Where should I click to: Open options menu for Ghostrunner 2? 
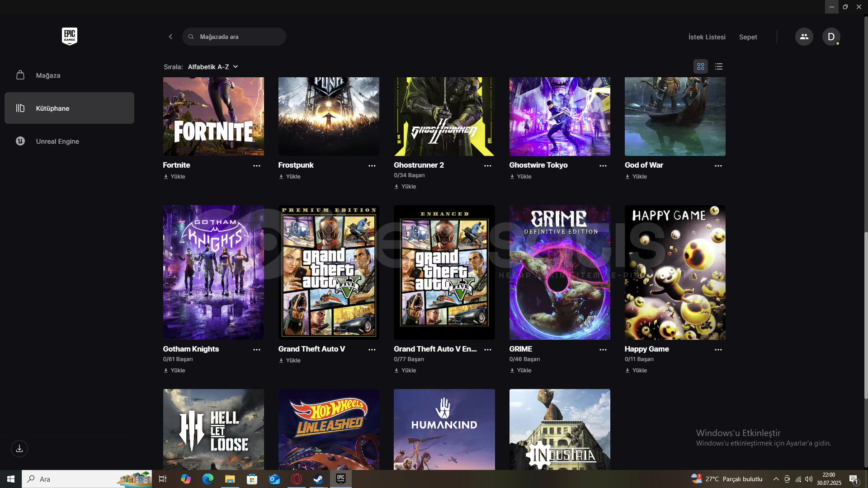tap(488, 166)
